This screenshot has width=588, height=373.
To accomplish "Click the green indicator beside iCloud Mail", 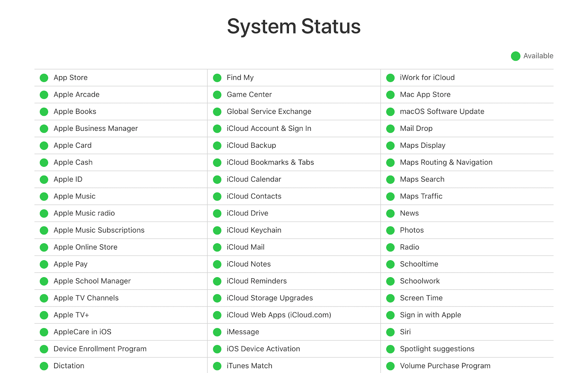I will (217, 247).
